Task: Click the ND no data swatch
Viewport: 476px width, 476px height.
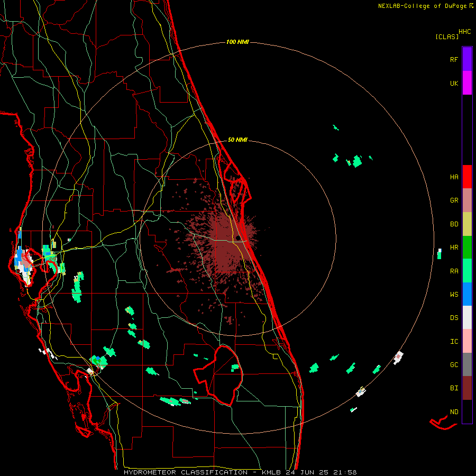Action: [467, 411]
